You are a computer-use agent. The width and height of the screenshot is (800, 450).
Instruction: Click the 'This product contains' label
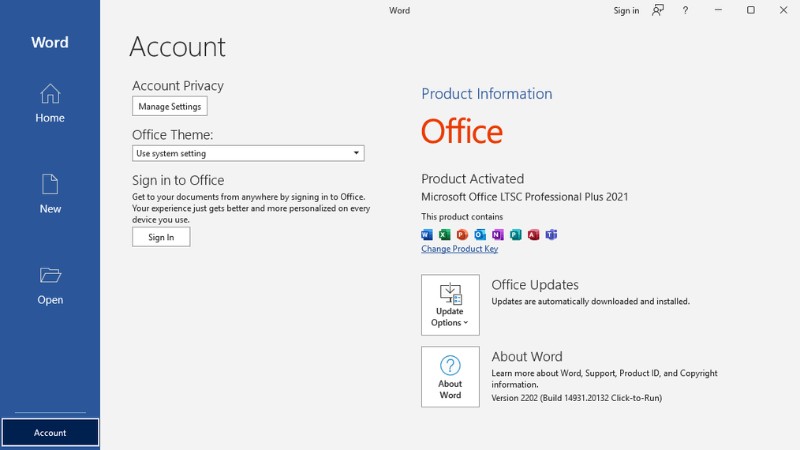pyautogui.click(x=462, y=217)
